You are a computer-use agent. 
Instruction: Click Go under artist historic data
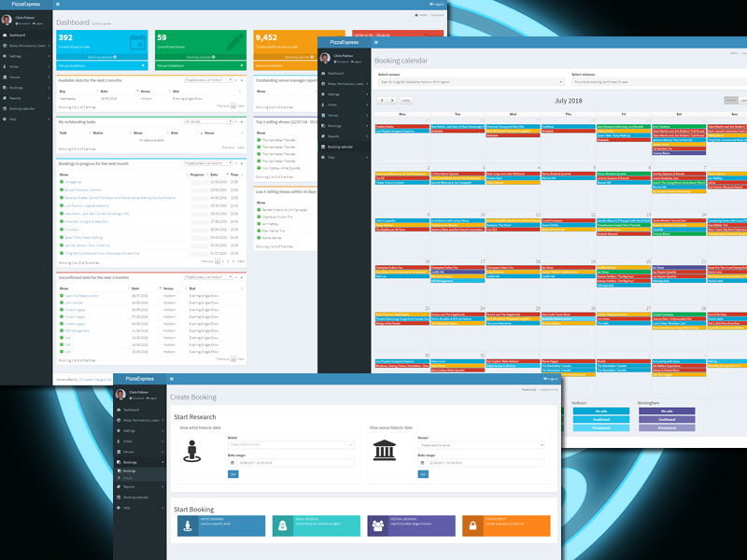233,474
